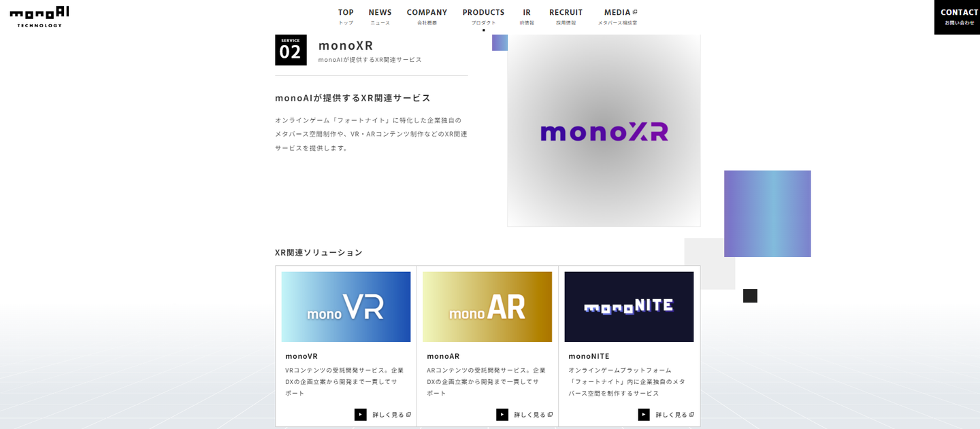Open the RECRUIT menu item

pos(566,17)
